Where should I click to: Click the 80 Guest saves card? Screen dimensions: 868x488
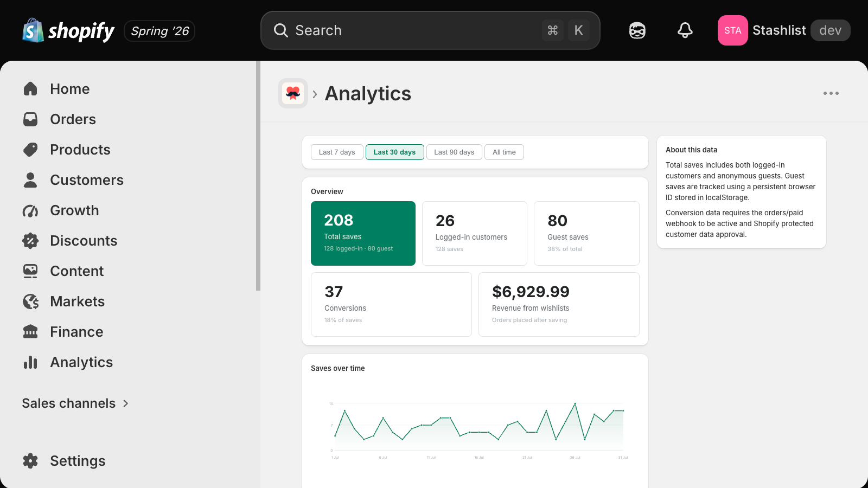point(586,233)
